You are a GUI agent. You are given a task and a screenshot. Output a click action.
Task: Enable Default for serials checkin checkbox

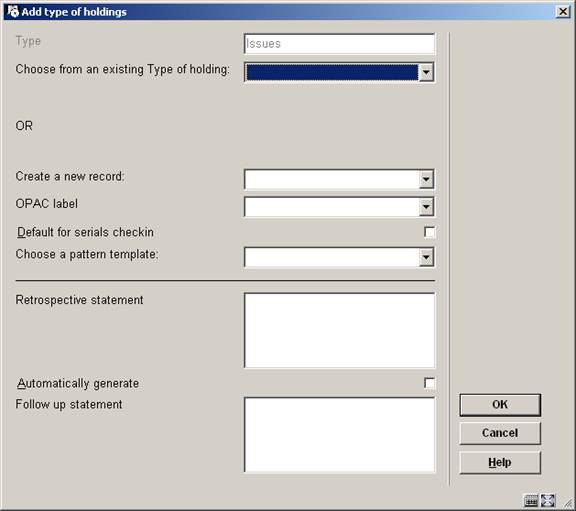429,232
